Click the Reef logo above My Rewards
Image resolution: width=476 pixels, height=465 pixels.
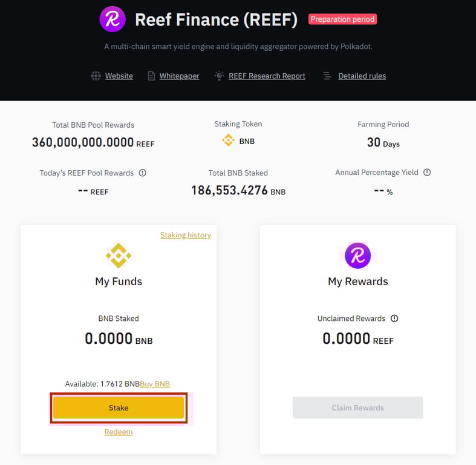[357, 256]
